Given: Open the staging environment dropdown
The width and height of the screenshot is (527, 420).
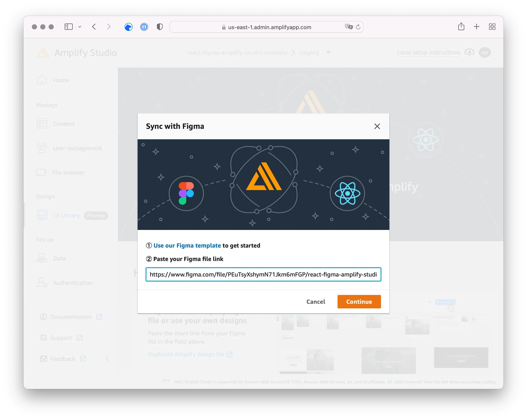Looking at the screenshot, I should (329, 52).
